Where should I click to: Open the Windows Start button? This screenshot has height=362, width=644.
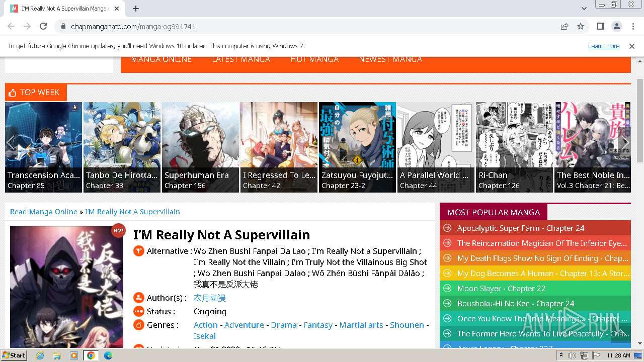14,355
